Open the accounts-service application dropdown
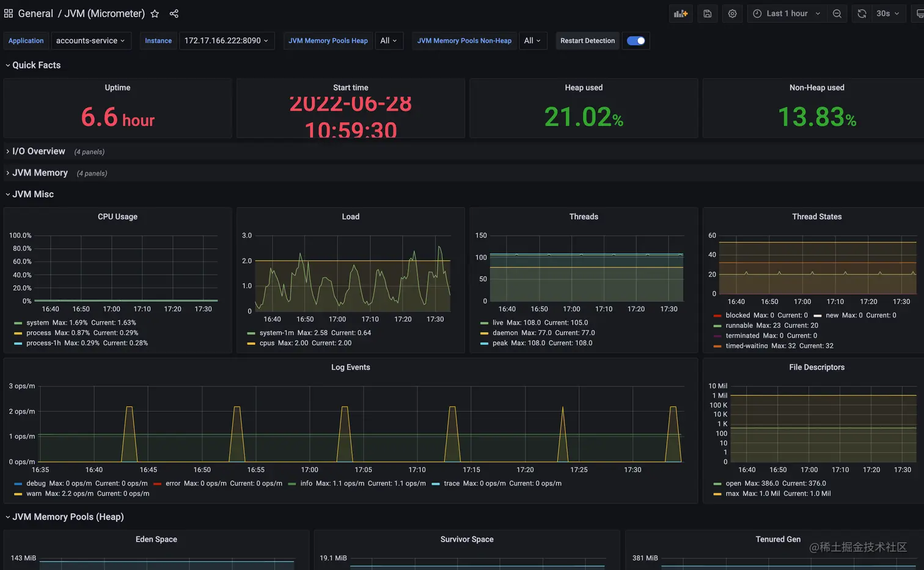The image size is (924, 570). point(91,41)
